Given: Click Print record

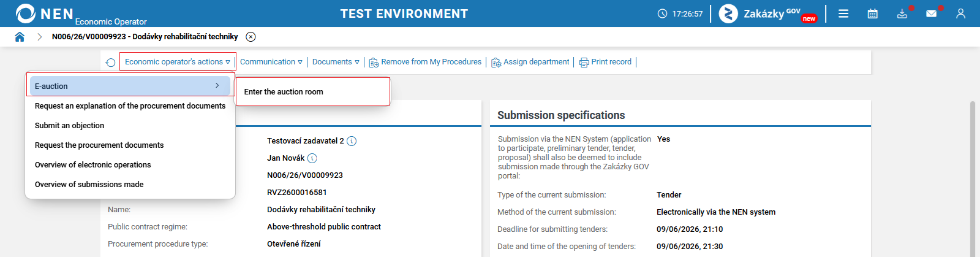Looking at the screenshot, I should point(605,62).
